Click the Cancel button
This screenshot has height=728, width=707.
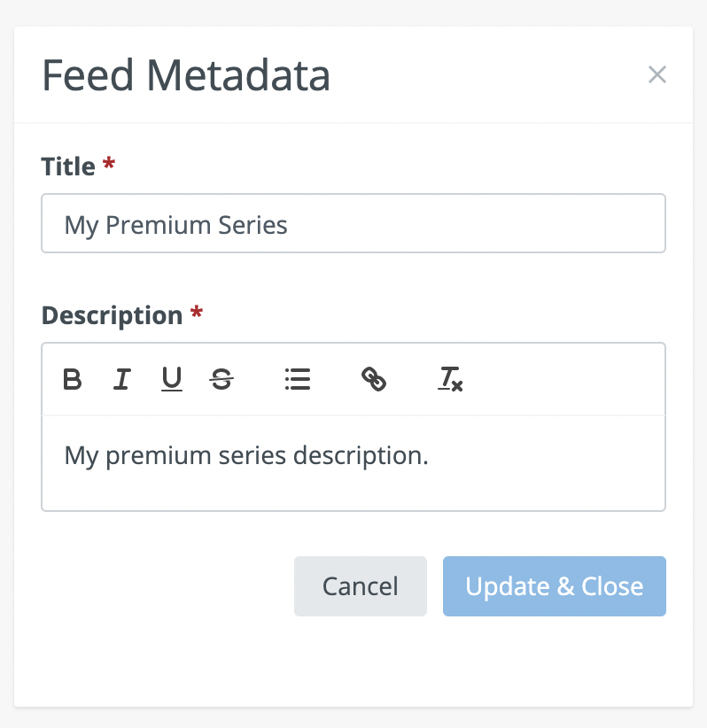[x=360, y=586]
